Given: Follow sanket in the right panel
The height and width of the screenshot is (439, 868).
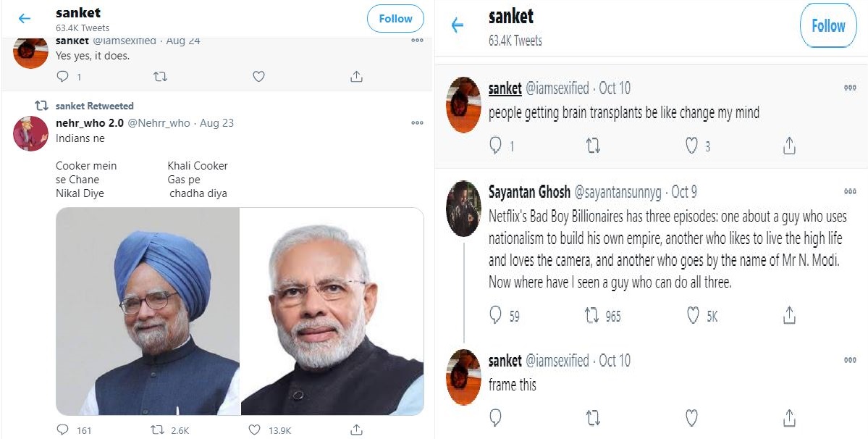Looking at the screenshot, I should [827, 26].
